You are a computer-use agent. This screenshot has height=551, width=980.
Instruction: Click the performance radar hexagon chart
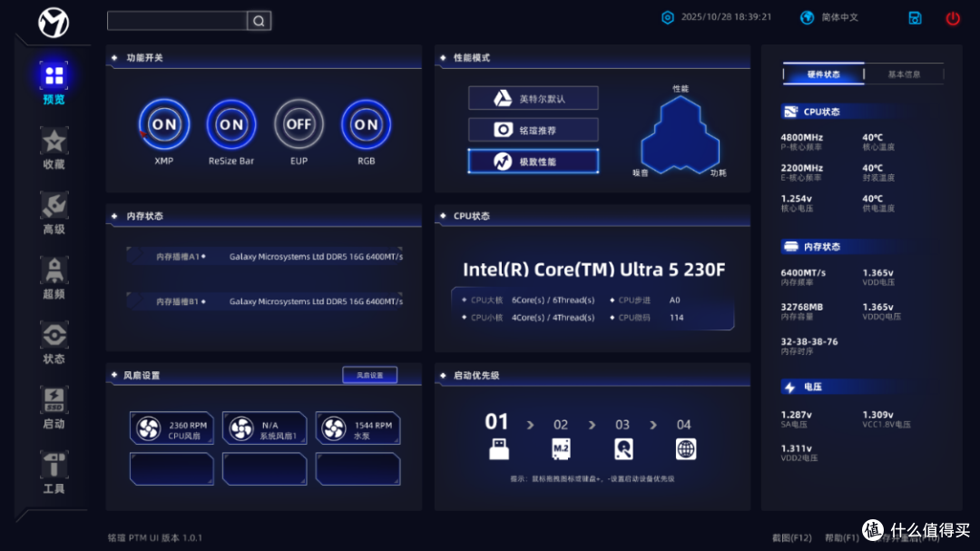click(680, 133)
